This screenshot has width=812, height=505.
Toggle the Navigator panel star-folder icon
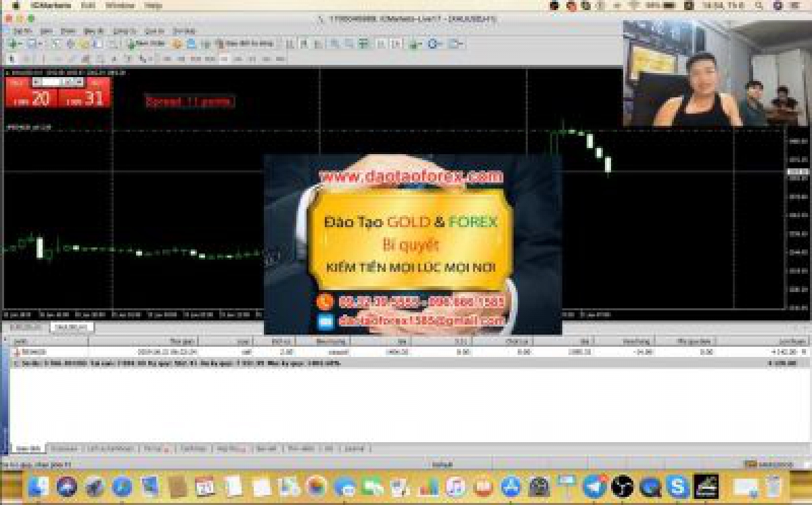pos(83,43)
